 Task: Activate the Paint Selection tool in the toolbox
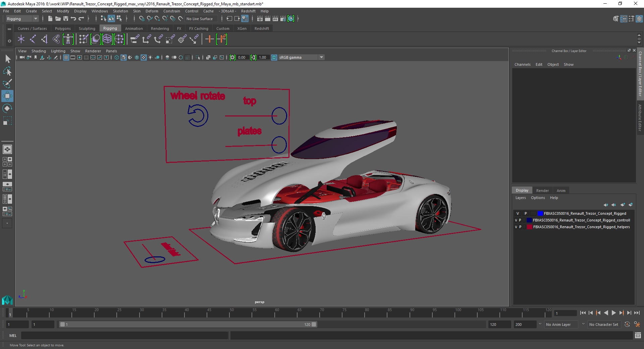pos(7,84)
